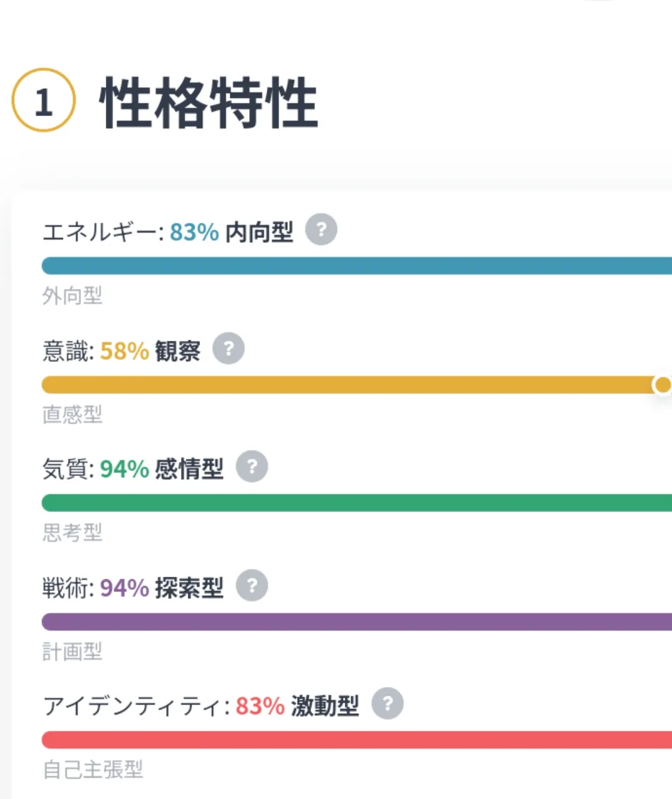Click the red アイデンティティ progress bar
Viewport: 672px width, 799px height.
click(x=356, y=740)
